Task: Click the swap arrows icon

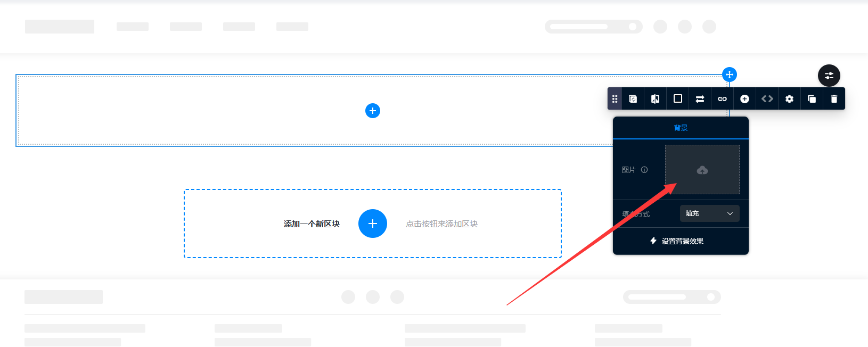Action: 700,99
